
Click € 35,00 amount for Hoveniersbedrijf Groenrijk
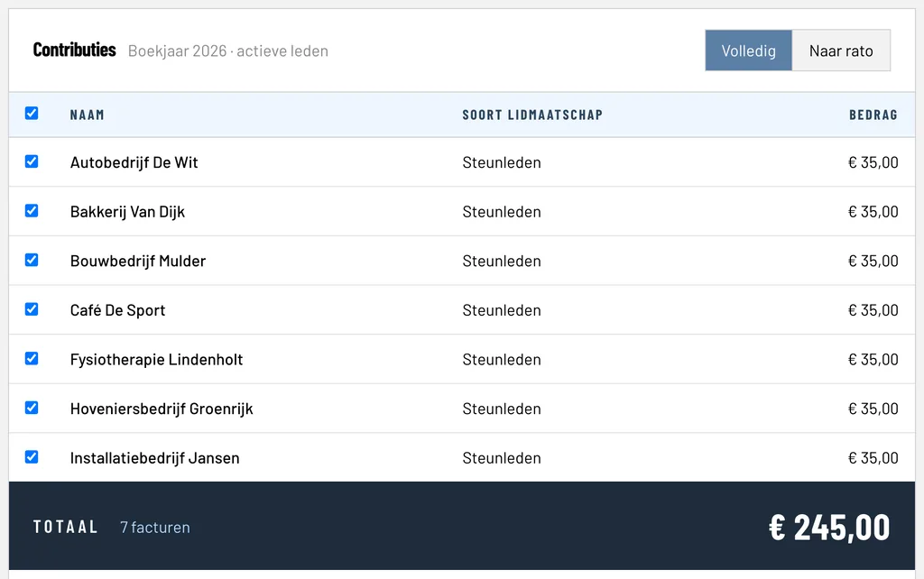pos(873,409)
